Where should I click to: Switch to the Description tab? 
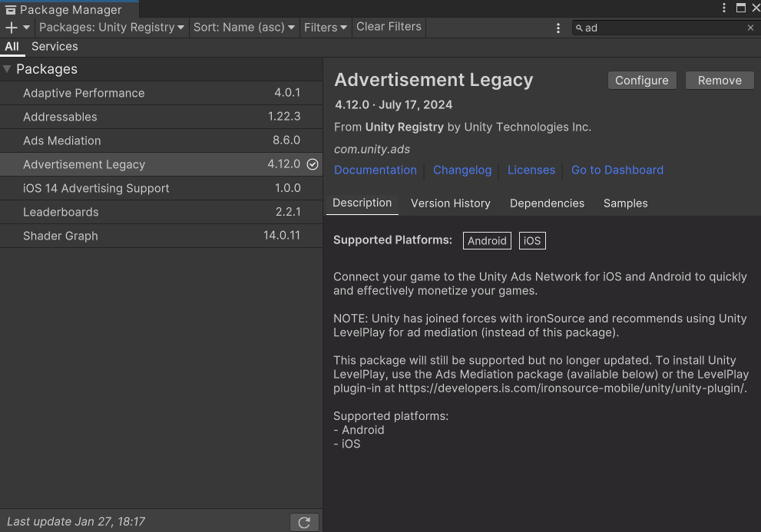tap(362, 203)
